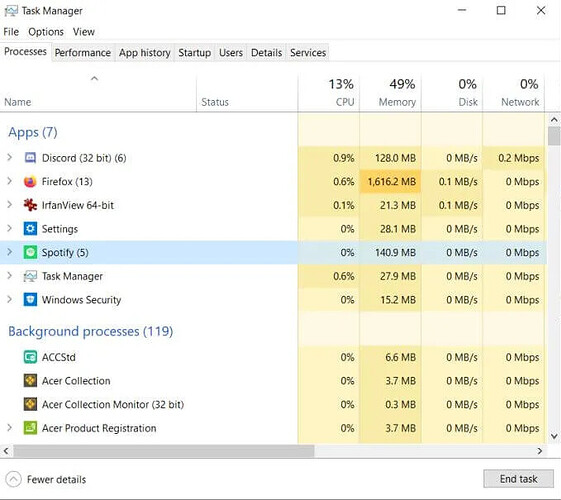Select the Discord app icon
Image resolution: width=561 pixels, height=500 pixels.
[x=30, y=158]
